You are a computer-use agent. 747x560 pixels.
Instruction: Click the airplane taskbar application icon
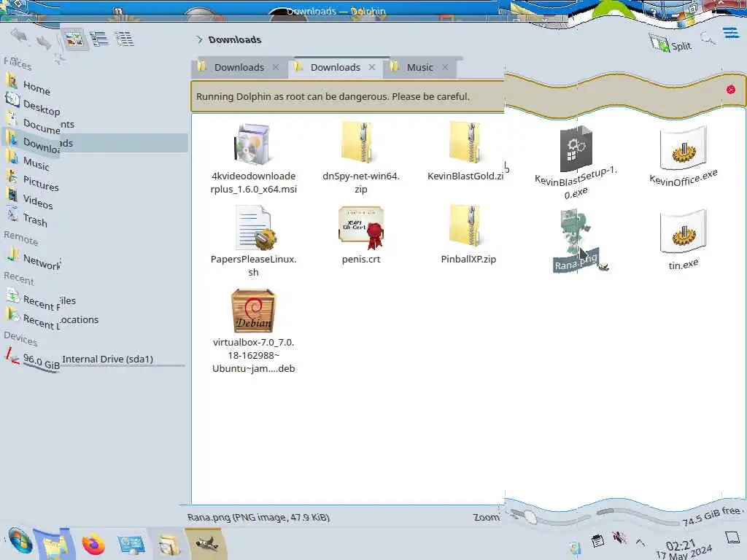pyautogui.click(x=206, y=544)
